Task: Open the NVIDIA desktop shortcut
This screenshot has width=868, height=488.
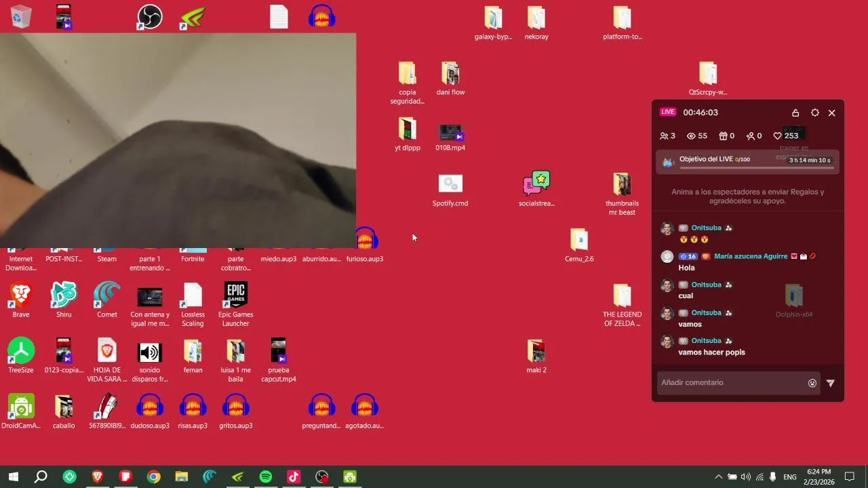Action: [x=193, y=17]
